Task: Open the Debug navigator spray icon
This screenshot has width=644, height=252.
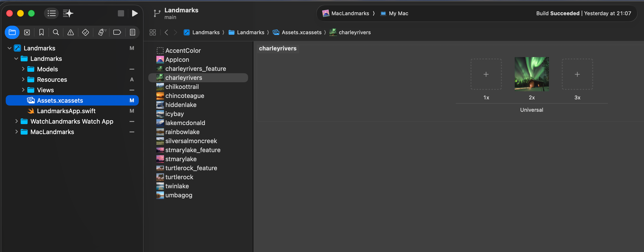Action: pyautogui.click(x=102, y=33)
